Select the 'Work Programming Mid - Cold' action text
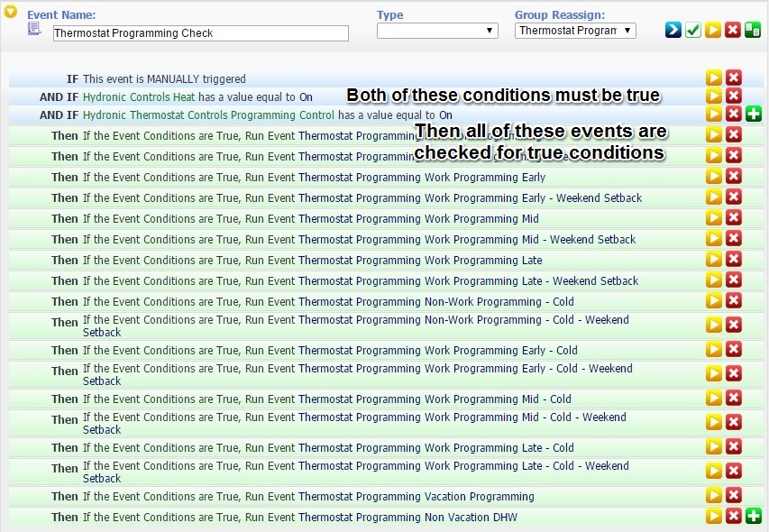Image resolution: width=769 pixels, height=532 pixels. pyautogui.click(x=498, y=399)
